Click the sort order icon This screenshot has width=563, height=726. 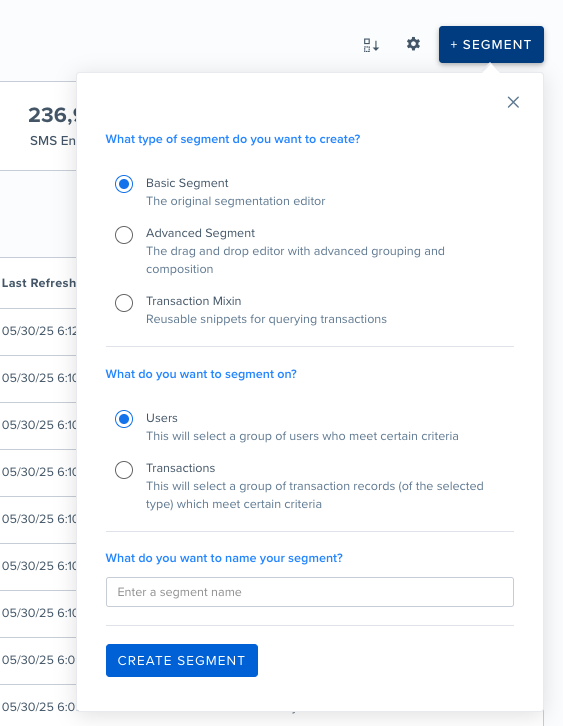point(371,45)
